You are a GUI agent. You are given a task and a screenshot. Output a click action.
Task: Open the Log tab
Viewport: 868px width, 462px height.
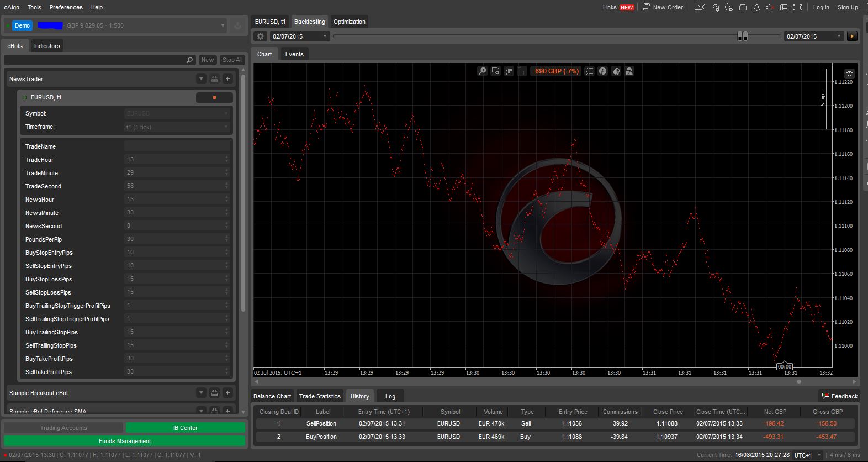click(x=390, y=396)
